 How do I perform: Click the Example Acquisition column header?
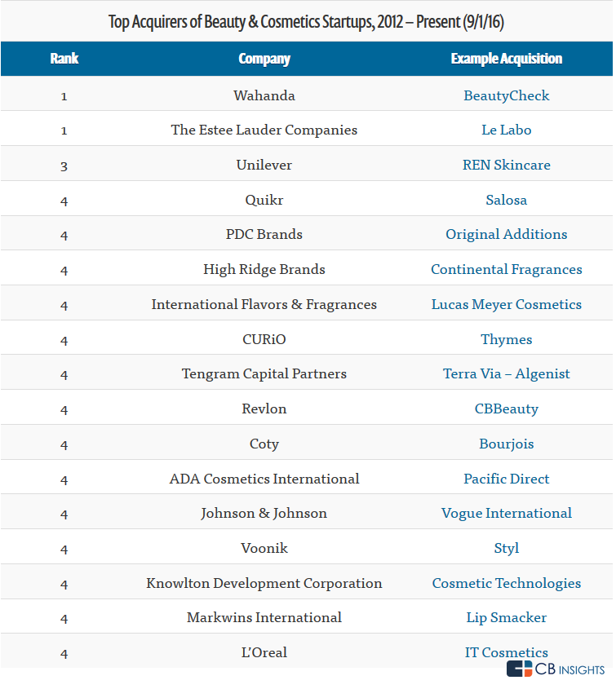(x=506, y=59)
